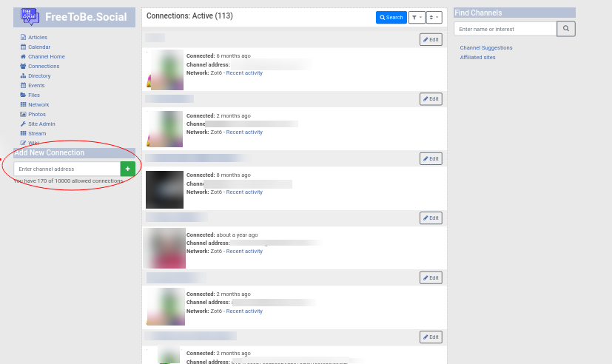Click the Site Admin wrench icon
612x364 pixels.
point(23,124)
